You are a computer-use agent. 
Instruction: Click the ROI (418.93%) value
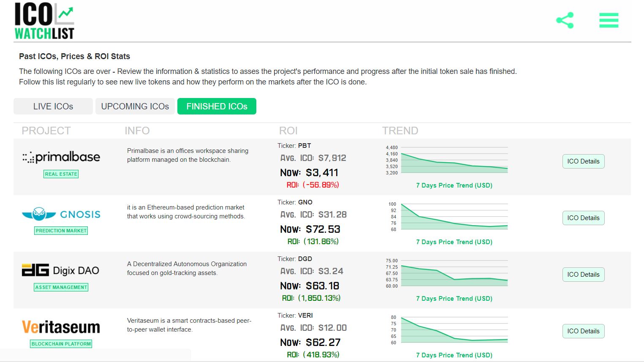pyautogui.click(x=313, y=355)
